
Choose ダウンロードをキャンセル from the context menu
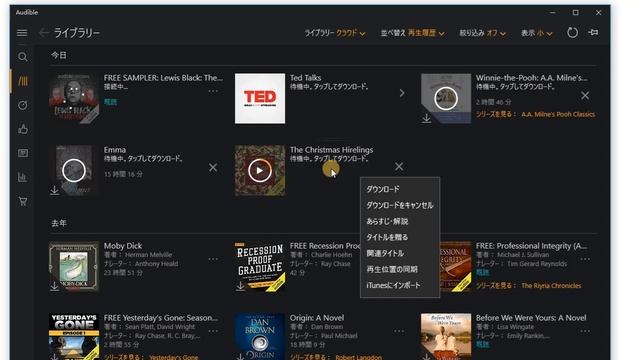(x=400, y=205)
